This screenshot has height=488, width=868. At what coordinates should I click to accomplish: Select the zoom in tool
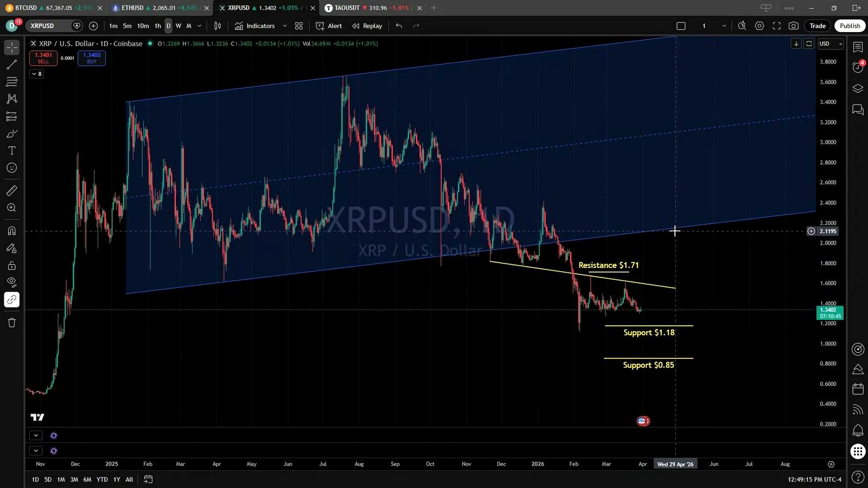pyautogui.click(x=11, y=208)
